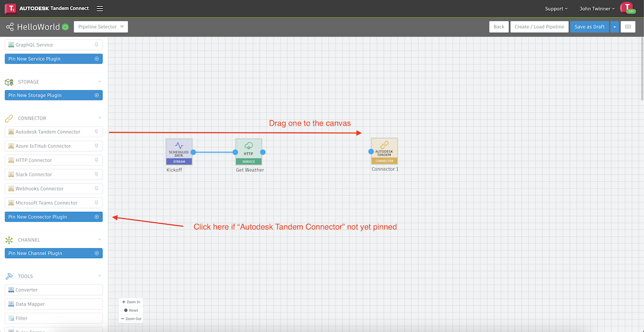Collapse the STORAGE section chevron
This screenshot has height=332, width=644.
[100, 82]
